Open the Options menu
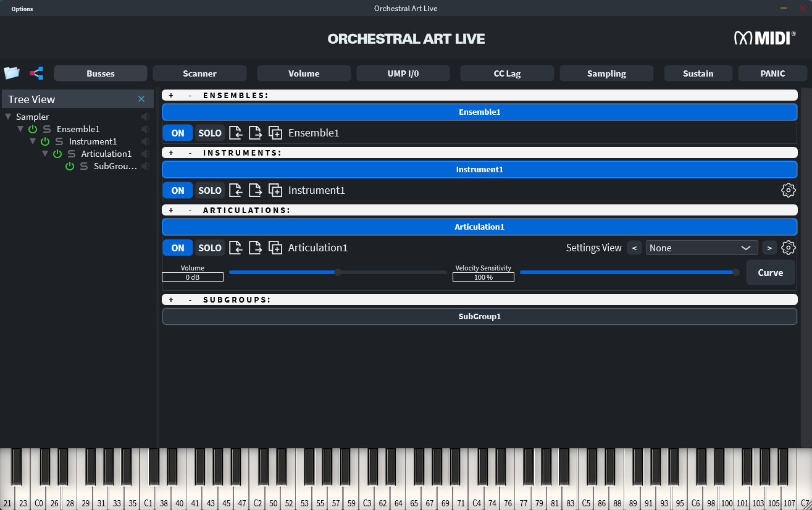 point(22,9)
